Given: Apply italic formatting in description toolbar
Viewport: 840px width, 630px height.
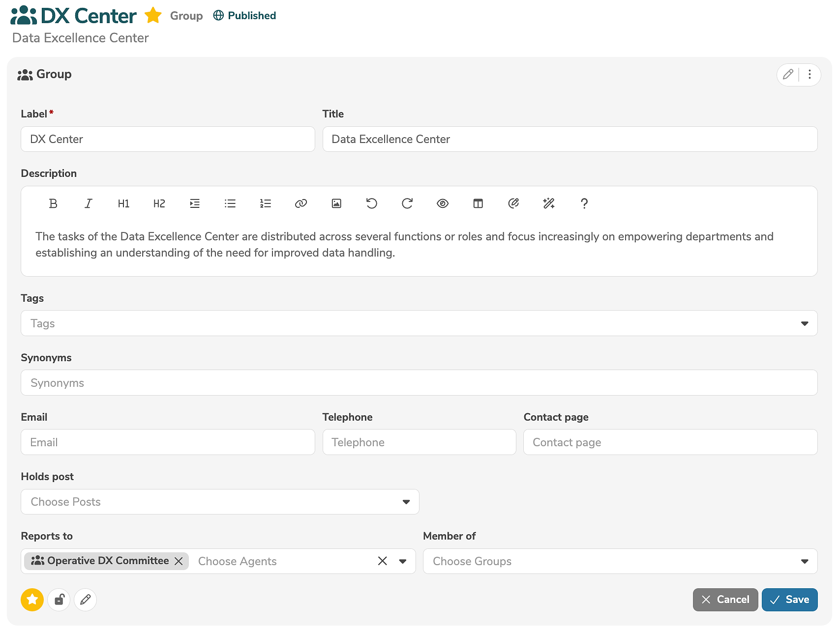Looking at the screenshot, I should click(x=89, y=203).
